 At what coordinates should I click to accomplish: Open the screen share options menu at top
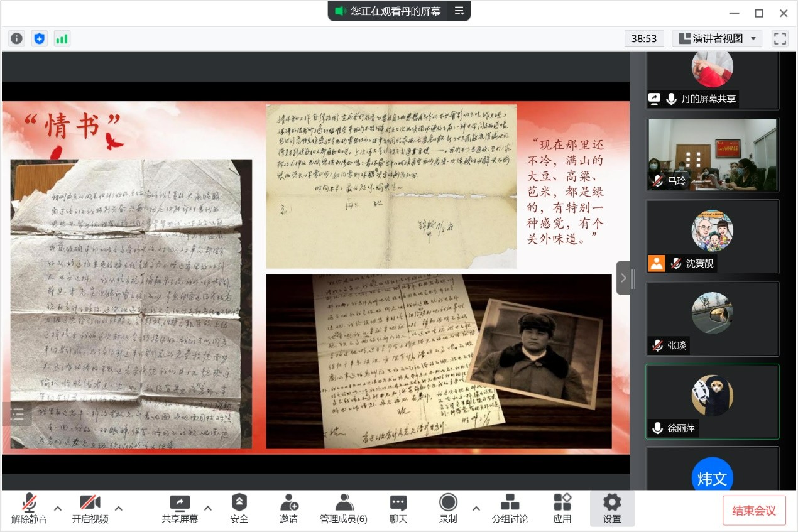tap(459, 11)
